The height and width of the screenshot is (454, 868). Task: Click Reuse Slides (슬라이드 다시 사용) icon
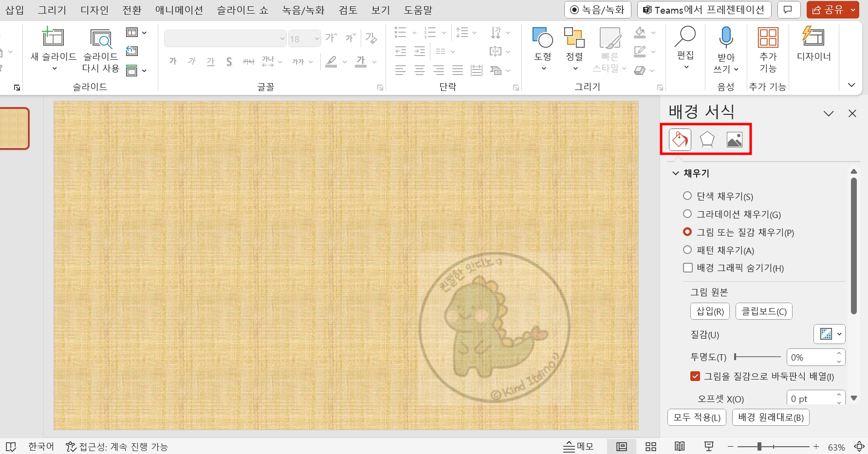[101, 38]
